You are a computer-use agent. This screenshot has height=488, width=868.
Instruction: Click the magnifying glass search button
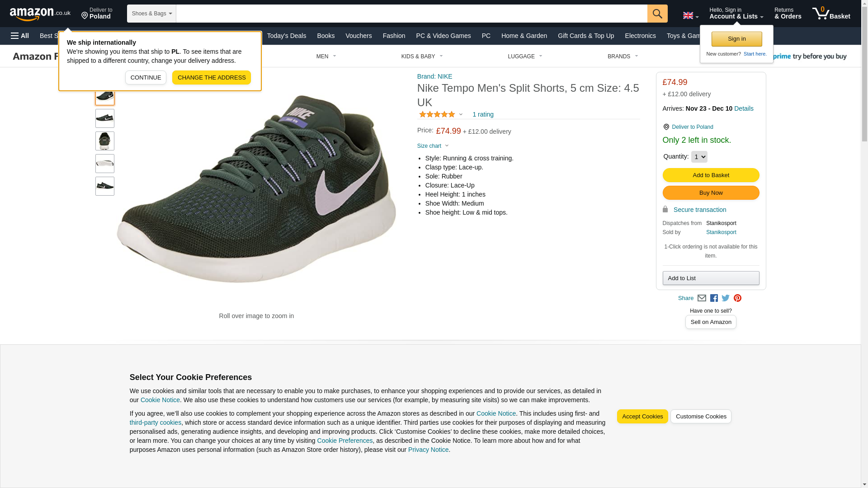(657, 14)
